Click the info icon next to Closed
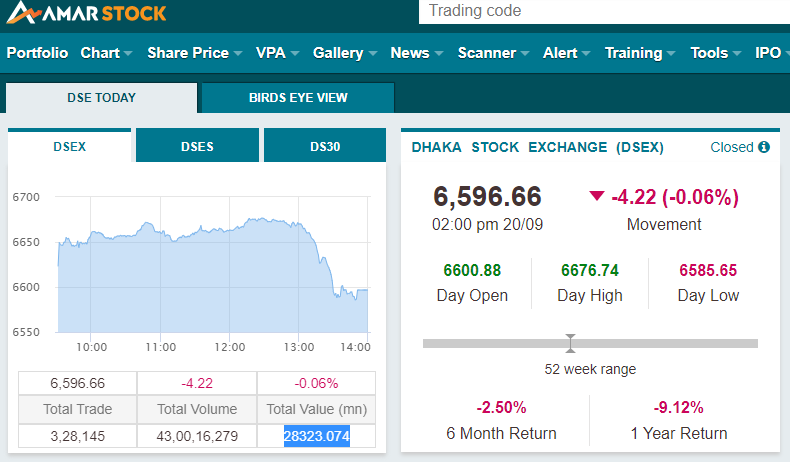 (x=764, y=147)
